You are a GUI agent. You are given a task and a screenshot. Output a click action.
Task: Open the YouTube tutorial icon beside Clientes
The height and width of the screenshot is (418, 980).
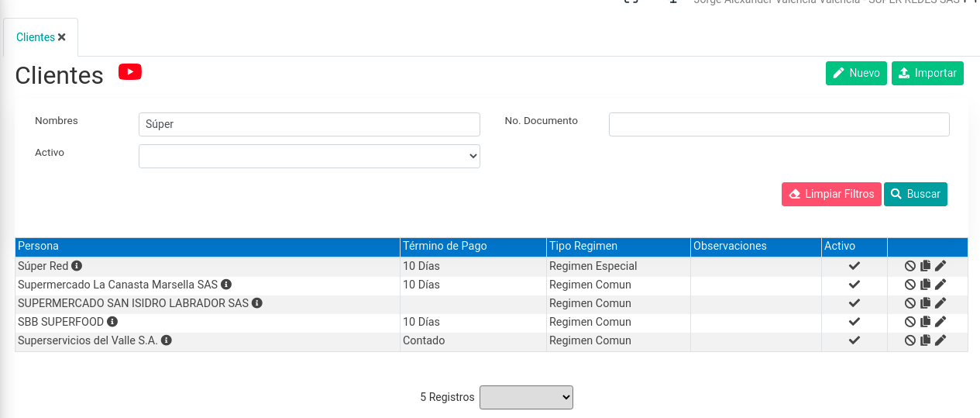pyautogui.click(x=129, y=72)
